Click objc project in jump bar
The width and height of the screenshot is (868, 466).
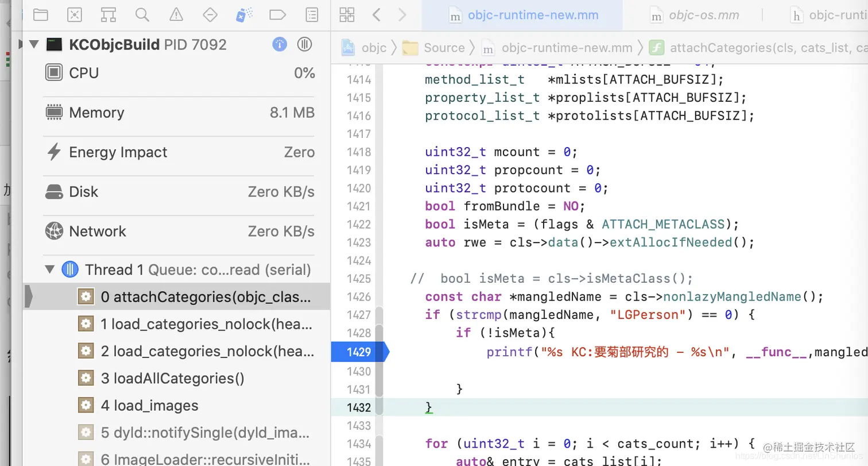point(365,48)
